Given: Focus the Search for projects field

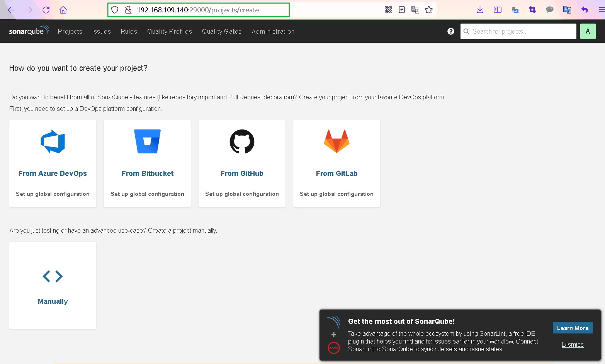Looking at the screenshot, I should 518,31.
